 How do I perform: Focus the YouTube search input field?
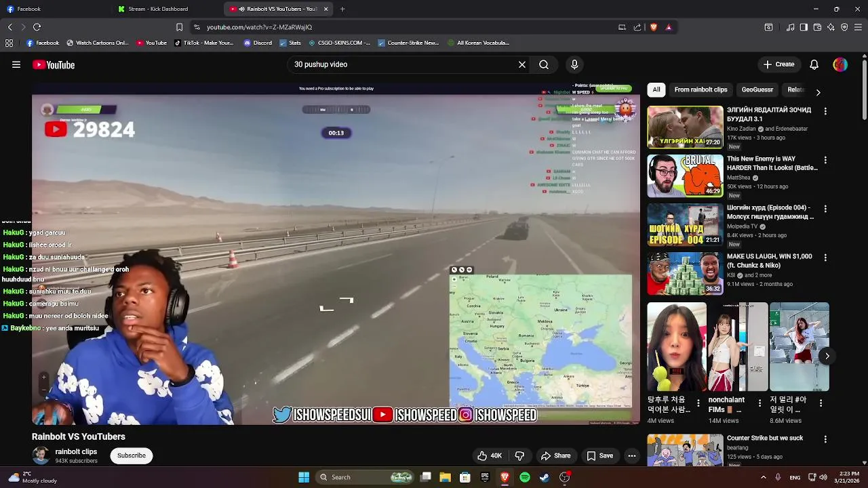[403, 64]
